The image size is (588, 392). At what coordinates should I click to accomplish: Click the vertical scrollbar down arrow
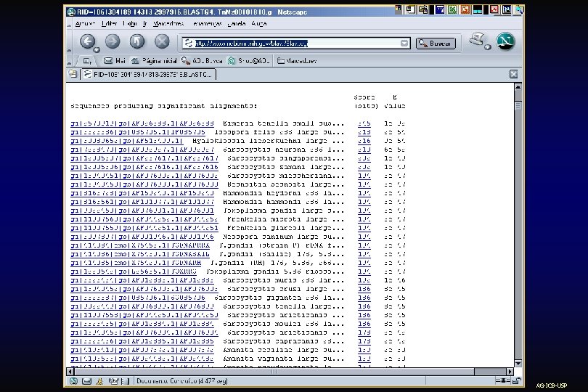pyautogui.click(x=518, y=363)
